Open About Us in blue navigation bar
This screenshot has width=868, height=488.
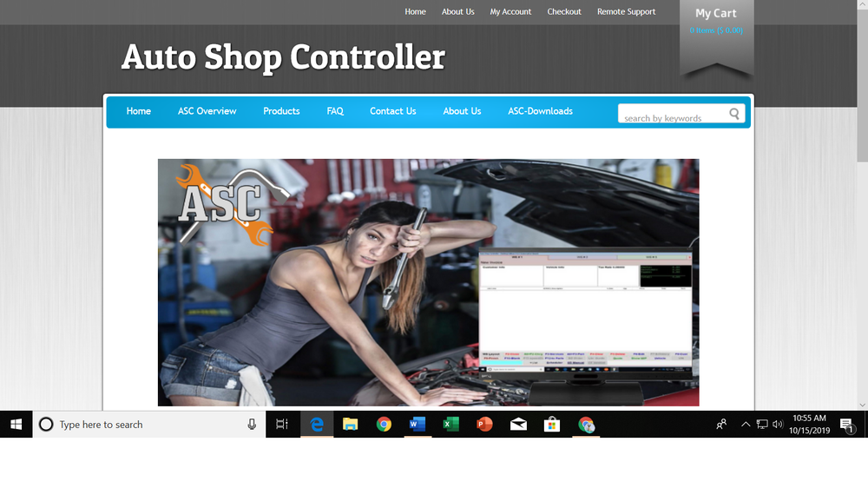(462, 111)
